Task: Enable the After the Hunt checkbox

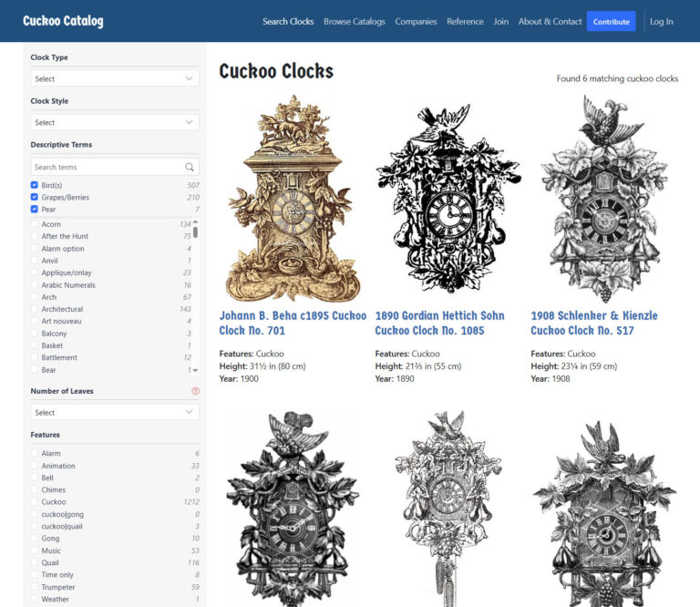Action: [35, 236]
